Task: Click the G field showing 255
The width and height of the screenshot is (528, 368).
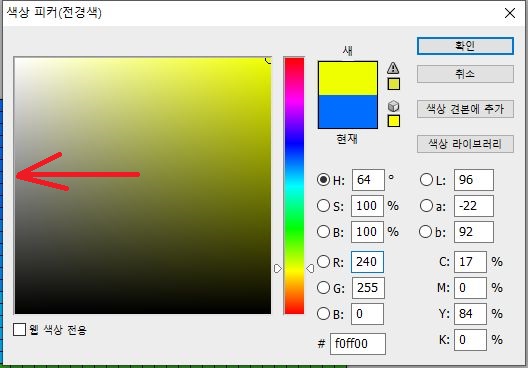Action: coord(368,288)
